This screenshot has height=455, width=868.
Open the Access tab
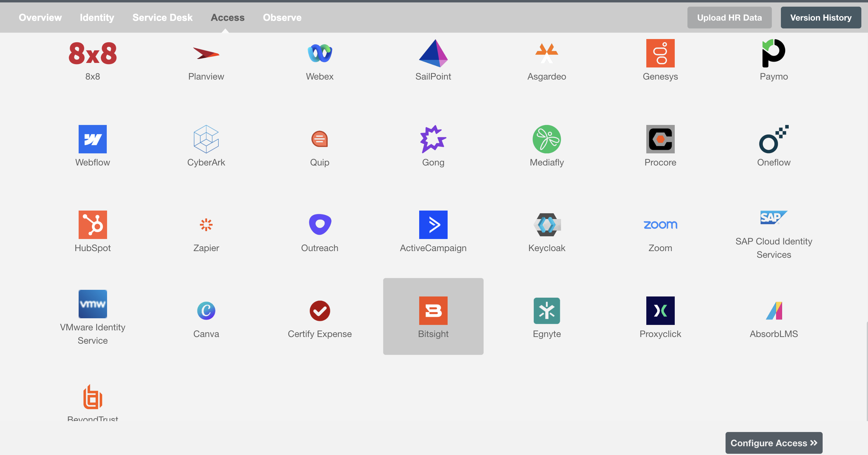coord(227,18)
